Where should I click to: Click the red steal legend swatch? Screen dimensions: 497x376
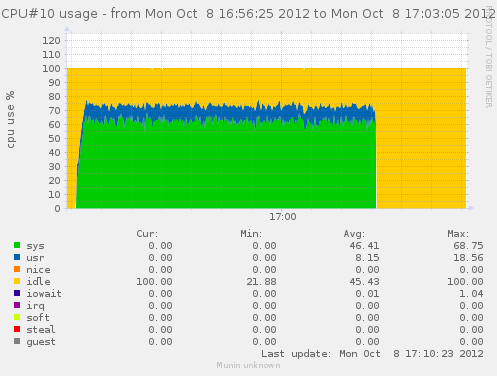17,329
